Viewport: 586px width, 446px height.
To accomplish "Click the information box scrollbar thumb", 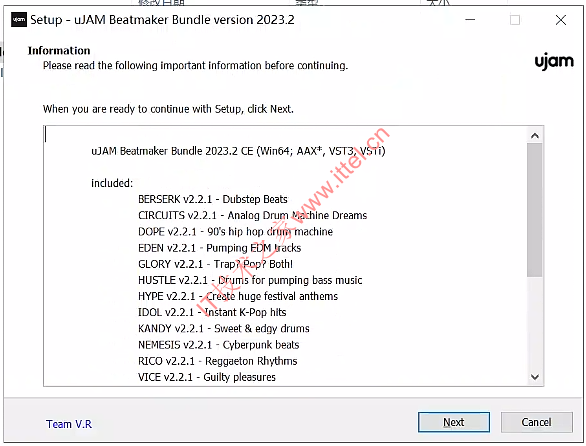I will tap(535, 210).
